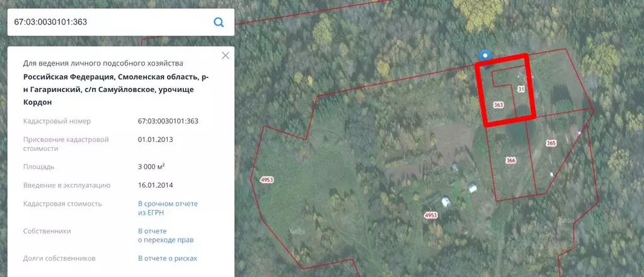Open the risks report link
Image resolution: width=644 pixels, height=277 pixels.
pyautogui.click(x=168, y=259)
